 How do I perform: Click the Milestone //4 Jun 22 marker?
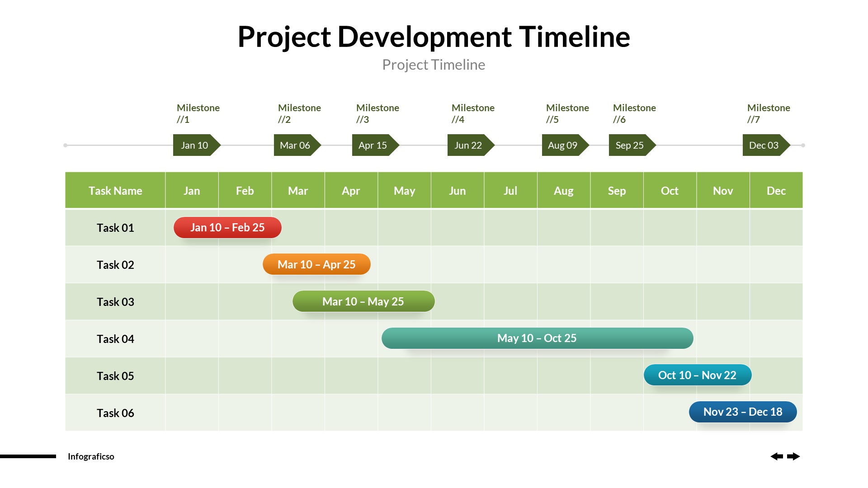point(467,145)
